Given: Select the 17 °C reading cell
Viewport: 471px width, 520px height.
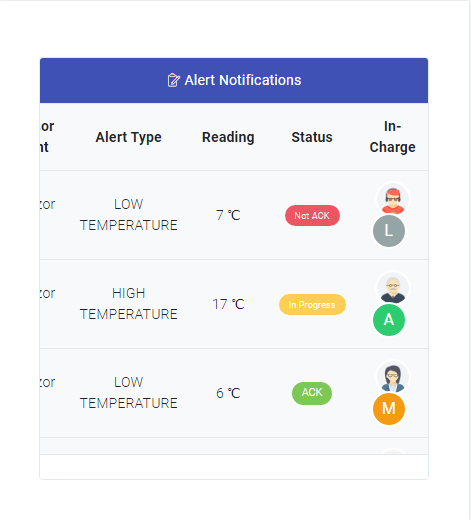Looking at the screenshot, I should 228,304.
